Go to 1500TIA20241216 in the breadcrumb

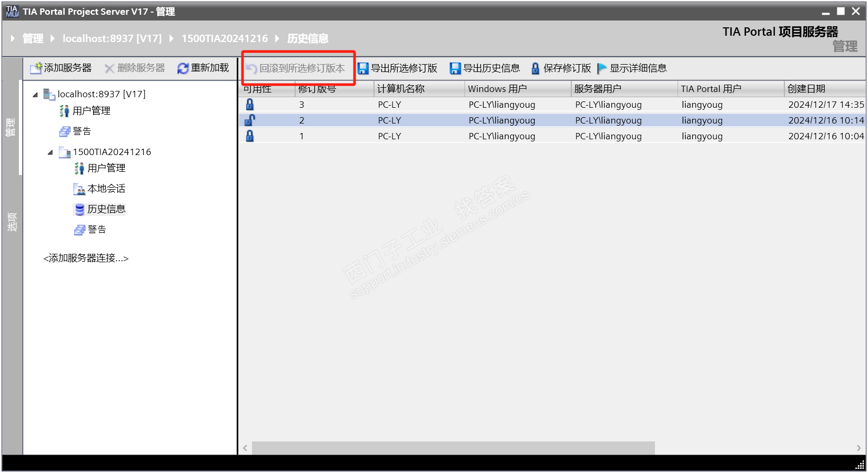pyautogui.click(x=225, y=38)
